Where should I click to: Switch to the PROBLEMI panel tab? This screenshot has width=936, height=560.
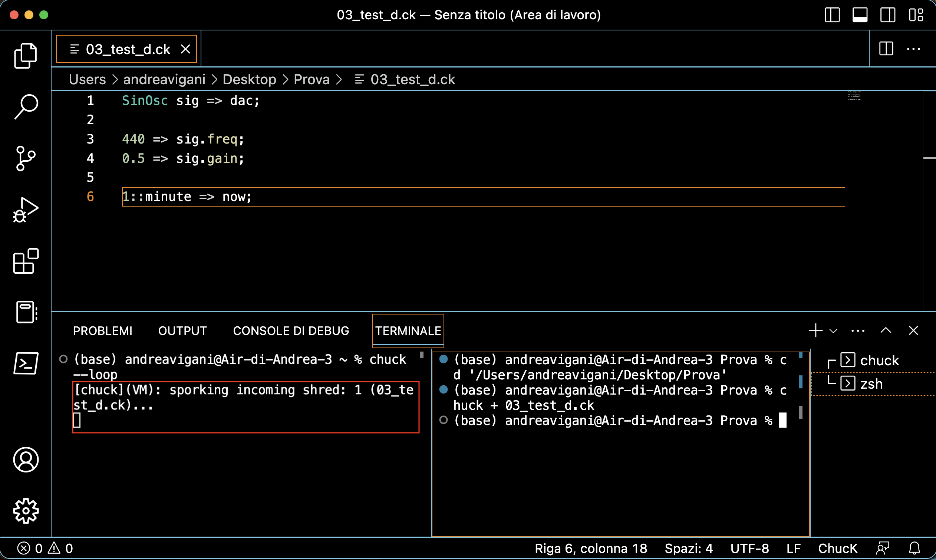[103, 331]
